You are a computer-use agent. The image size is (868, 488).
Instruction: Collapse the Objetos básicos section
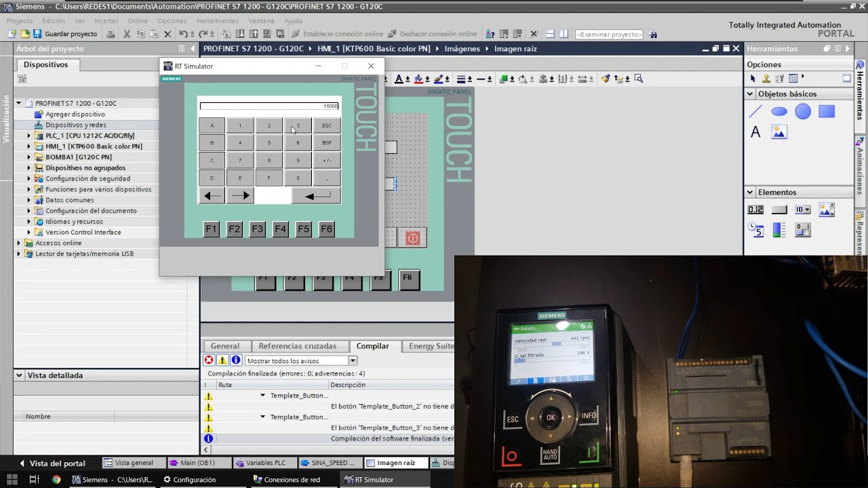coord(751,94)
